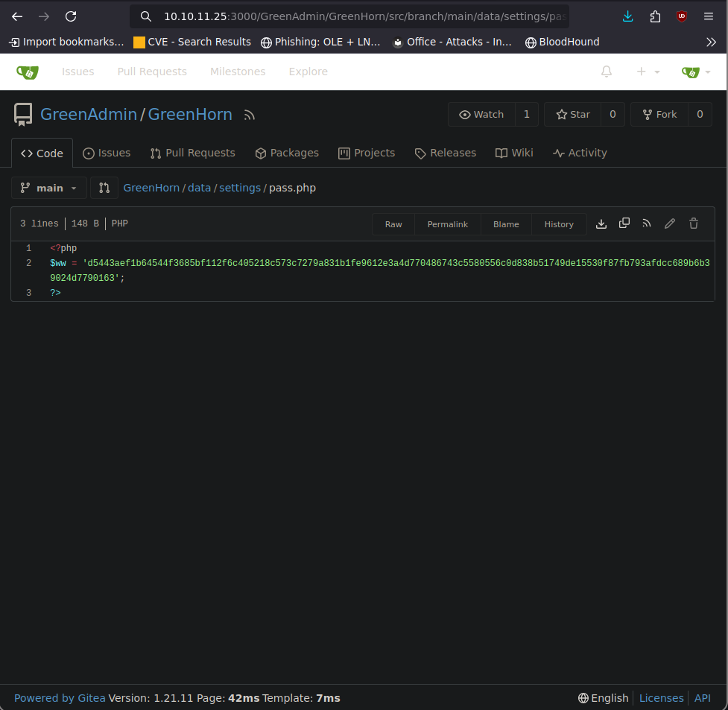This screenshot has height=710, width=728.
Task: Open the browser extensions puzzle icon
Action: click(x=655, y=16)
